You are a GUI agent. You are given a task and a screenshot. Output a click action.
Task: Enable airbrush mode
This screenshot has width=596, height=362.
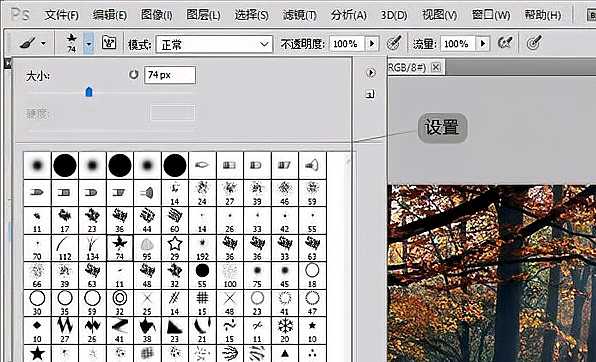pos(505,43)
